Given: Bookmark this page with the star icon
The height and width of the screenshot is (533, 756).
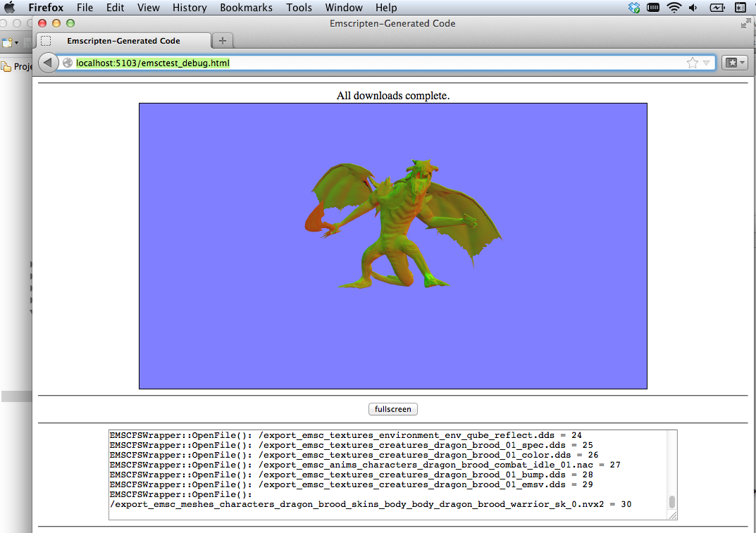Looking at the screenshot, I should point(693,63).
